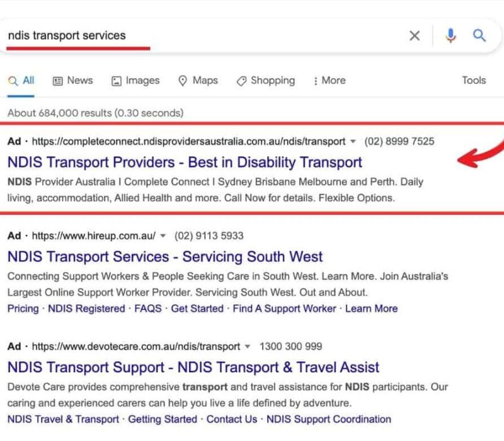Expand dropdown arrow beside hireup.com.au URL
This screenshot has height=441, width=504.
(x=163, y=236)
